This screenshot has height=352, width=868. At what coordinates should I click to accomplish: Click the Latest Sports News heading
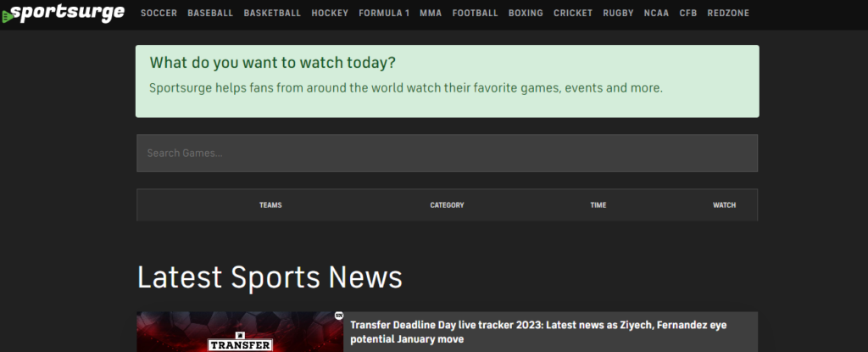(x=270, y=277)
